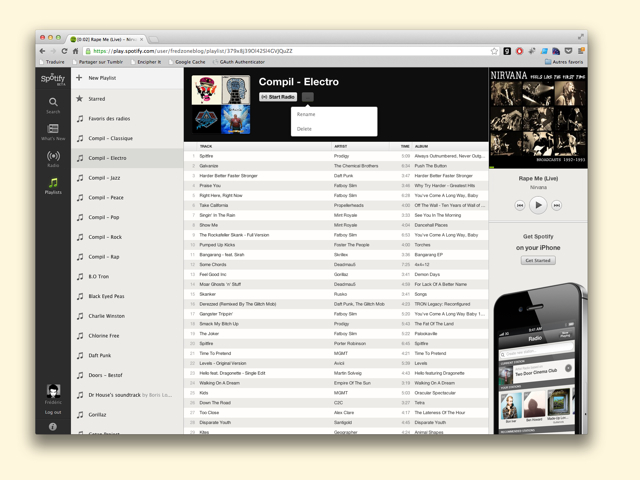The width and height of the screenshot is (640, 480).
Task: Open Autres favoris bookmarks folder
Action: point(564,62)
